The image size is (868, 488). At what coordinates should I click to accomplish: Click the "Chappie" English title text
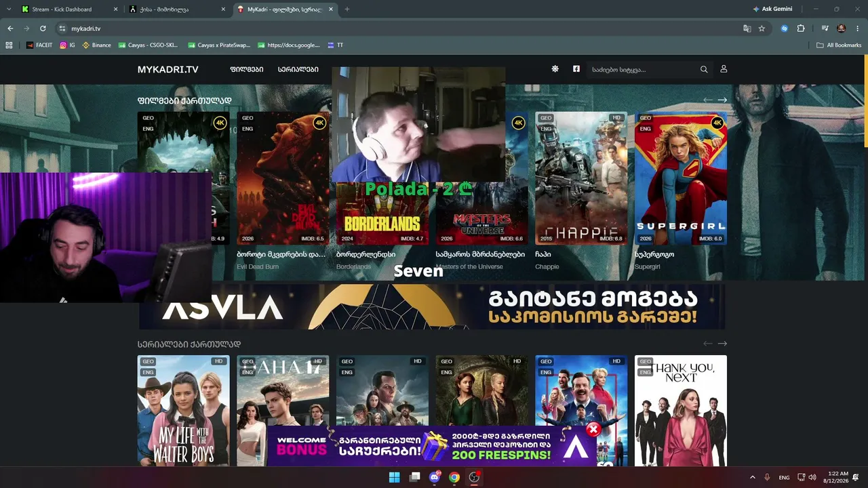[547, 267]
